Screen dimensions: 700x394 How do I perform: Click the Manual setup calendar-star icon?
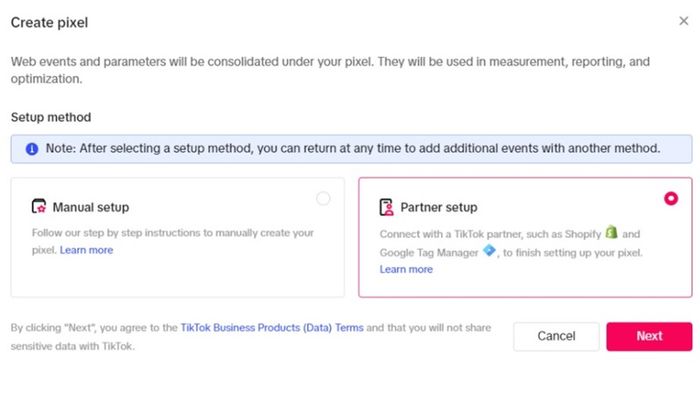pyautogui.click(x=39, y=207)
